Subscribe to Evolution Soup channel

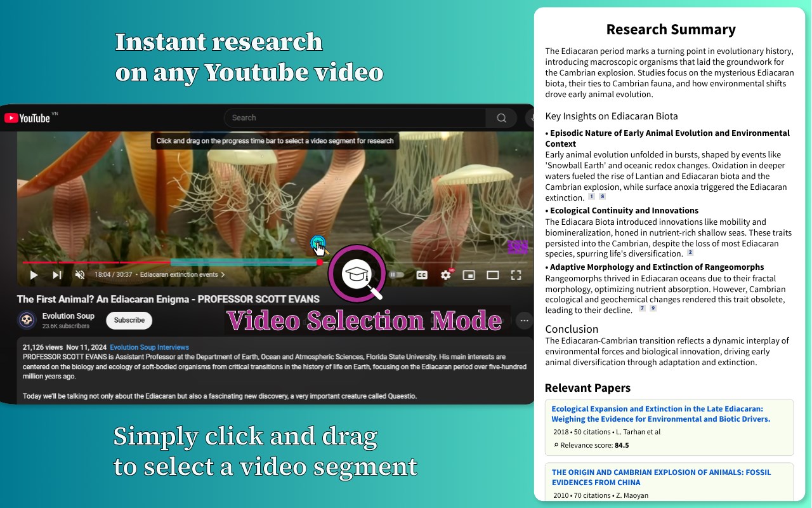click(129, 320)
